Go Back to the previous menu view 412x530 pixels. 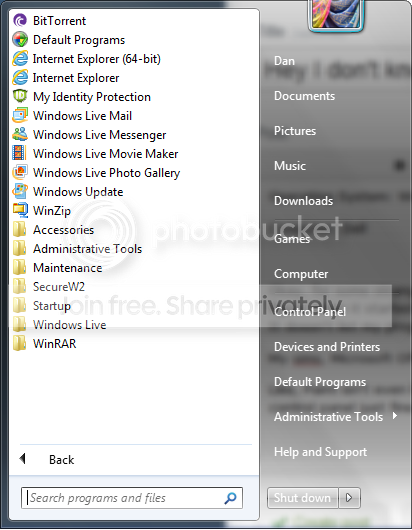pos(61,460)
